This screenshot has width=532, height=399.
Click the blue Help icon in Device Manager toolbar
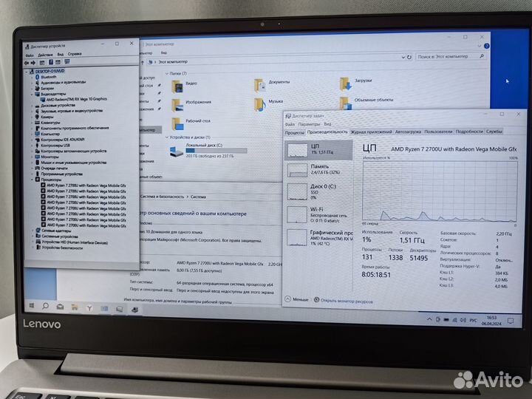click(51, 62)
